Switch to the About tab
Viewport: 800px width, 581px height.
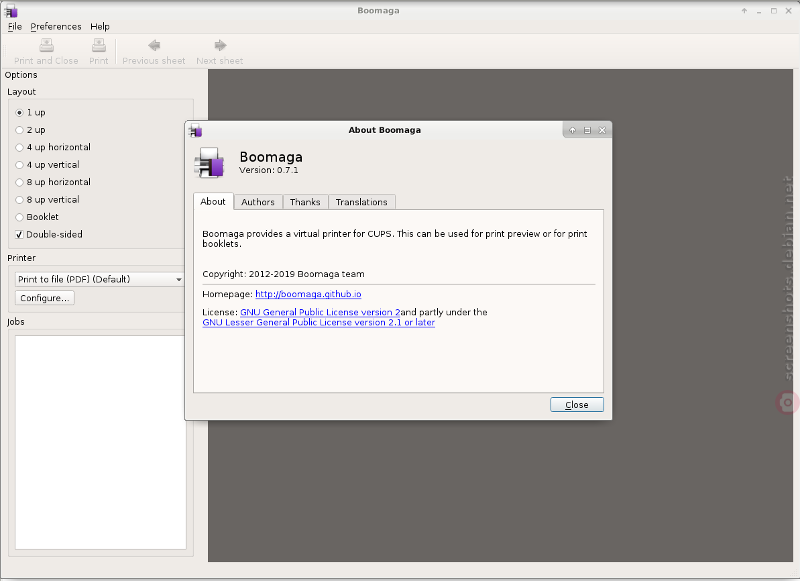[213, 201]
